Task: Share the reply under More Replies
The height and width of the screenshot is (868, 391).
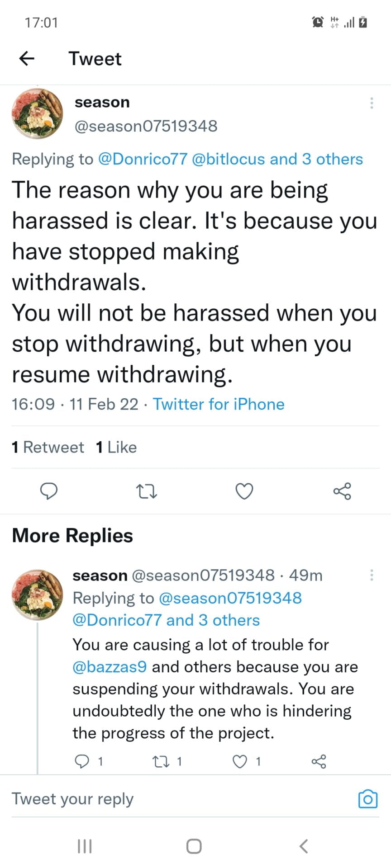Action: (x=319, y=762)
